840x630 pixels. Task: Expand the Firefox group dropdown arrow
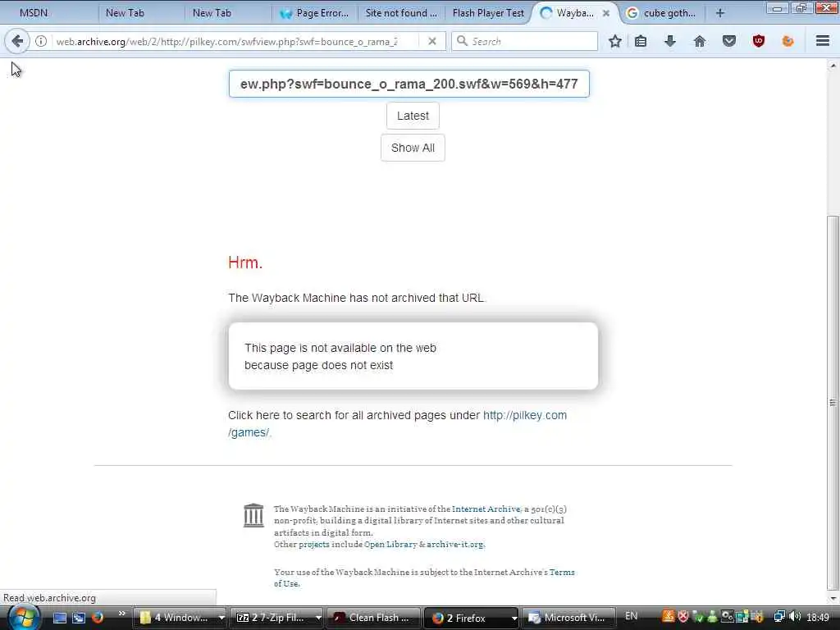(514, 618)
